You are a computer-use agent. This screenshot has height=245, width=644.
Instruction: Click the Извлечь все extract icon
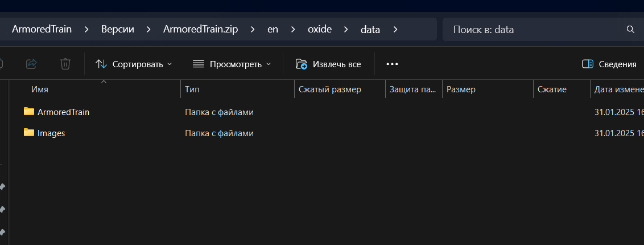click(302, 64)
